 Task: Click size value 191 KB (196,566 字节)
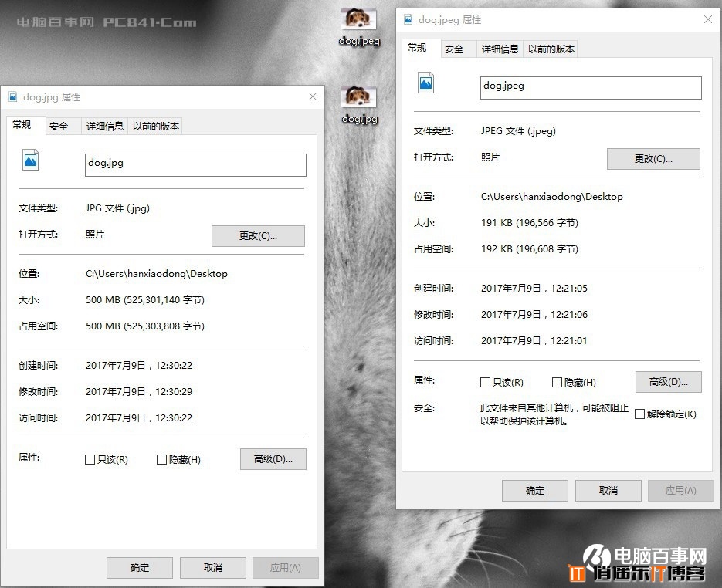point(530,223)
